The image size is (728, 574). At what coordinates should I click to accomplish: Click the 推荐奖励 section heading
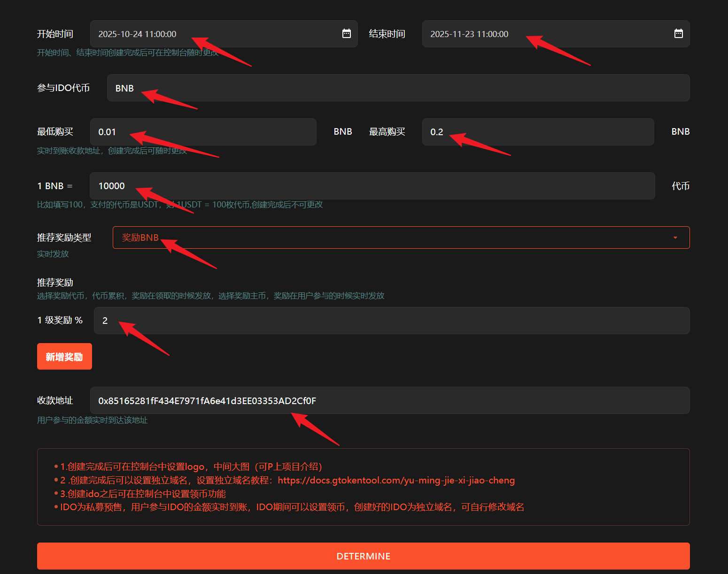click(x=55, y=283)
